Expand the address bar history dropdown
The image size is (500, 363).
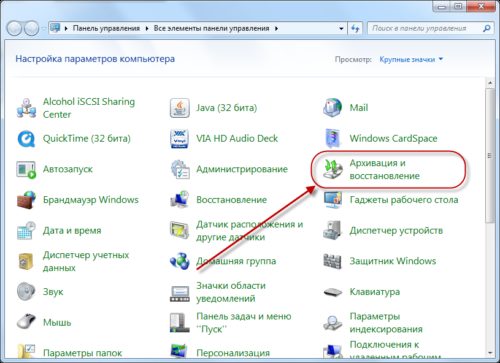(x=341, y=29)
